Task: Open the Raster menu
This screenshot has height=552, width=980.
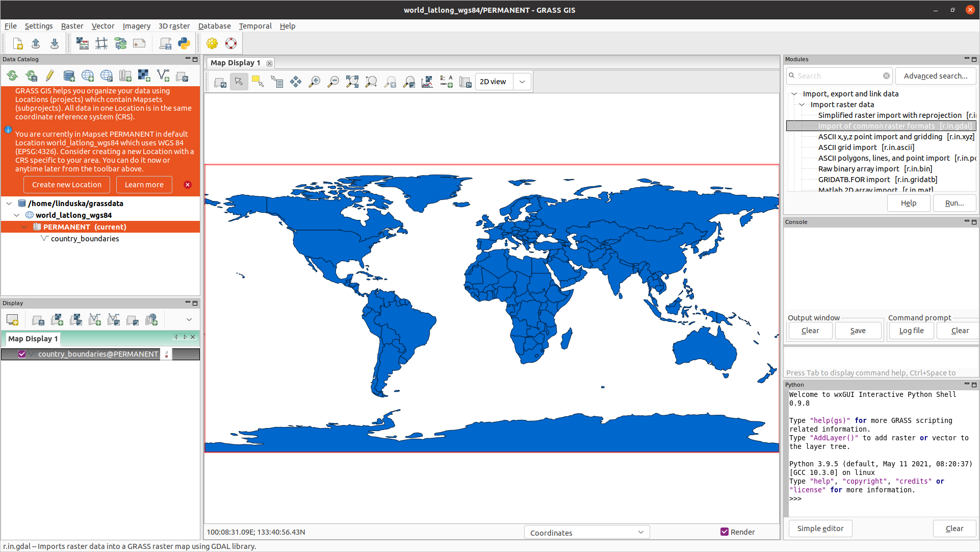Action: [x=72, y=26]
